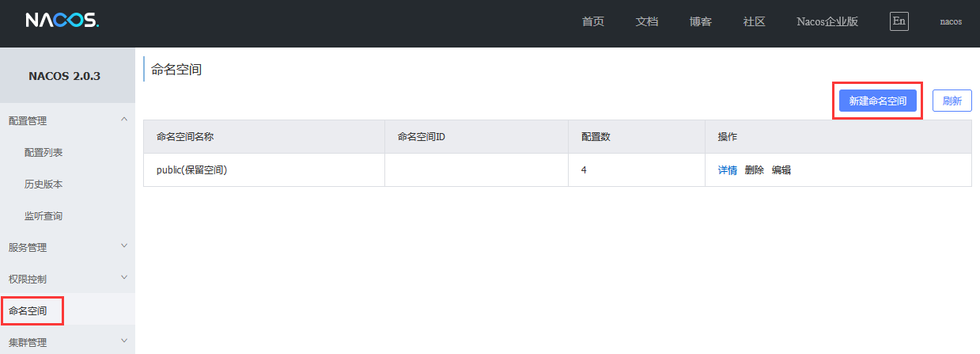Open 博客 in the header

tap(701, 21)
